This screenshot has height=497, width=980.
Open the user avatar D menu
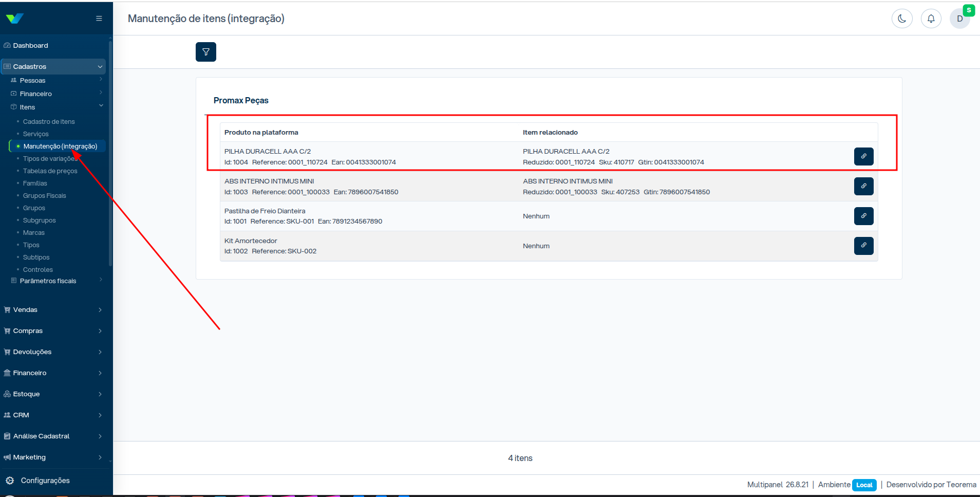[959, 19]
